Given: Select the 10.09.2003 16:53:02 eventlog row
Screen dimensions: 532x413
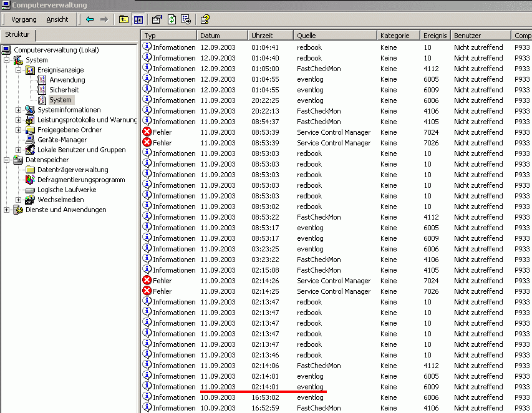Looking at the screenshot, I should click(337, 397).
